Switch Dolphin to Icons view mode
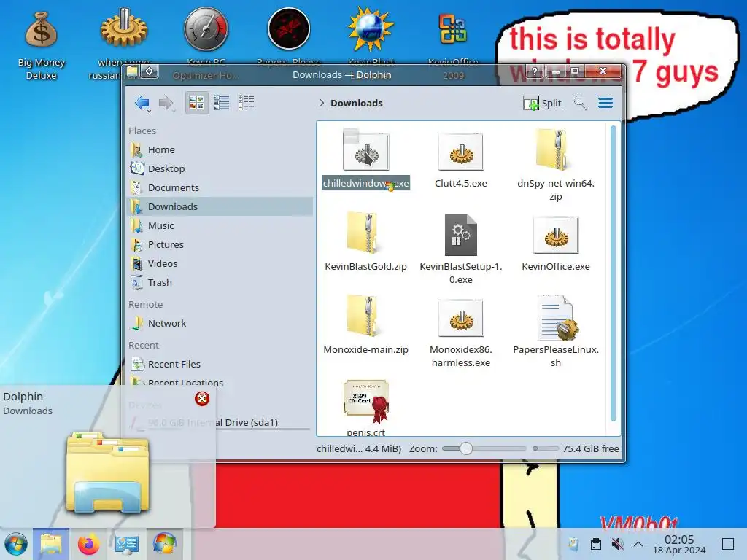Image resolution: width=747 pixels, height=560 pixels. point(196,102)
